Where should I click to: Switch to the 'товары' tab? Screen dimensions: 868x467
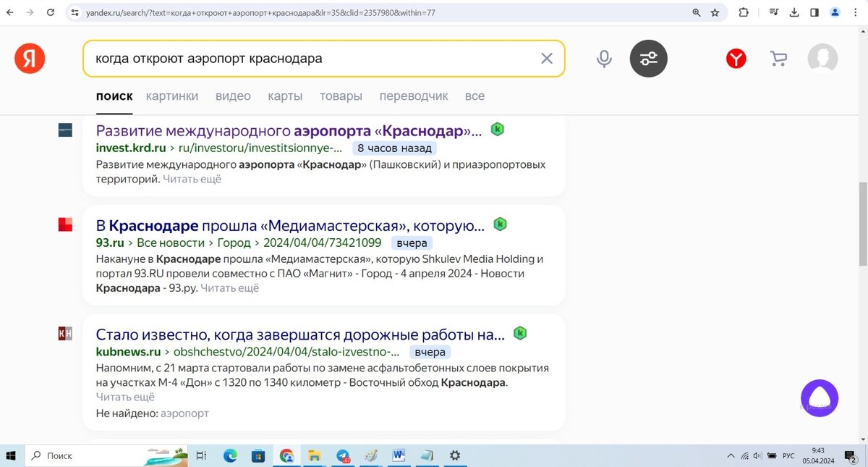coord(341,96)
